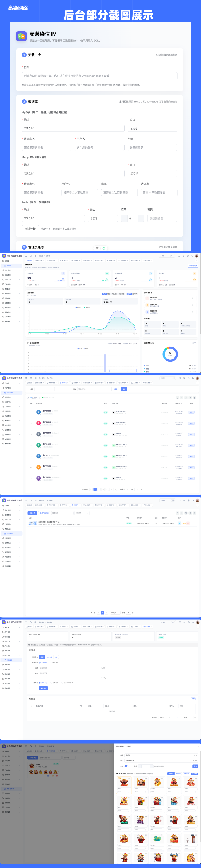Collapse sidebar via menu icon in dashboard header
The image size is (201, 868).
click(26, 256)
